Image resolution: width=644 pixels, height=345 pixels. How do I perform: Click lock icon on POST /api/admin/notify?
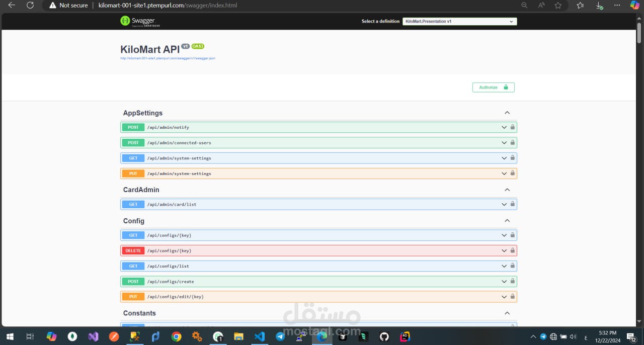point(512,127)
